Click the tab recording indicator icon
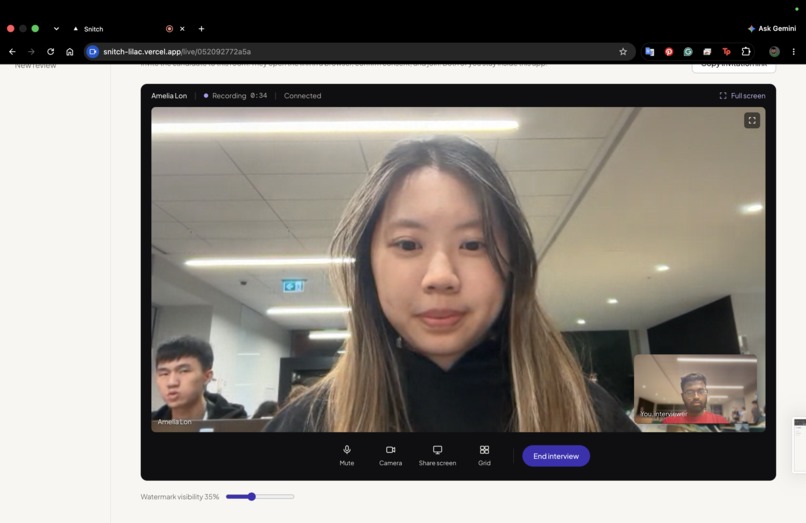Image resolution: width=806 pixels, height=523 pixels. click(169, 29)
